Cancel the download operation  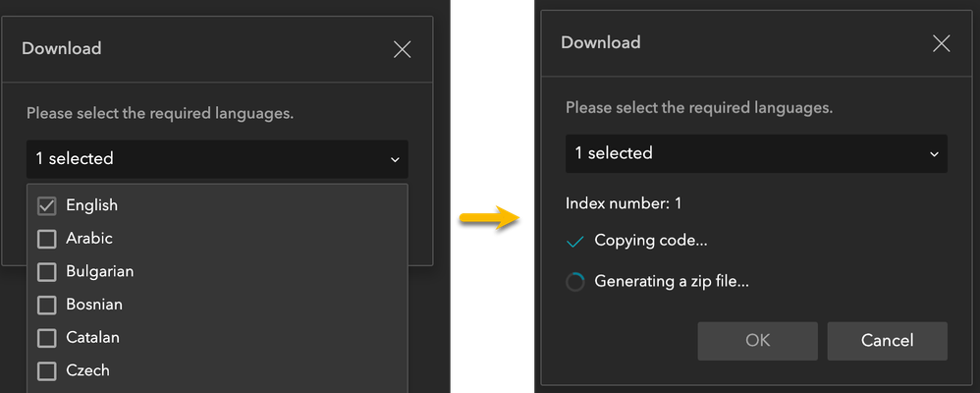pyautogui.click(x=887, y=341)
